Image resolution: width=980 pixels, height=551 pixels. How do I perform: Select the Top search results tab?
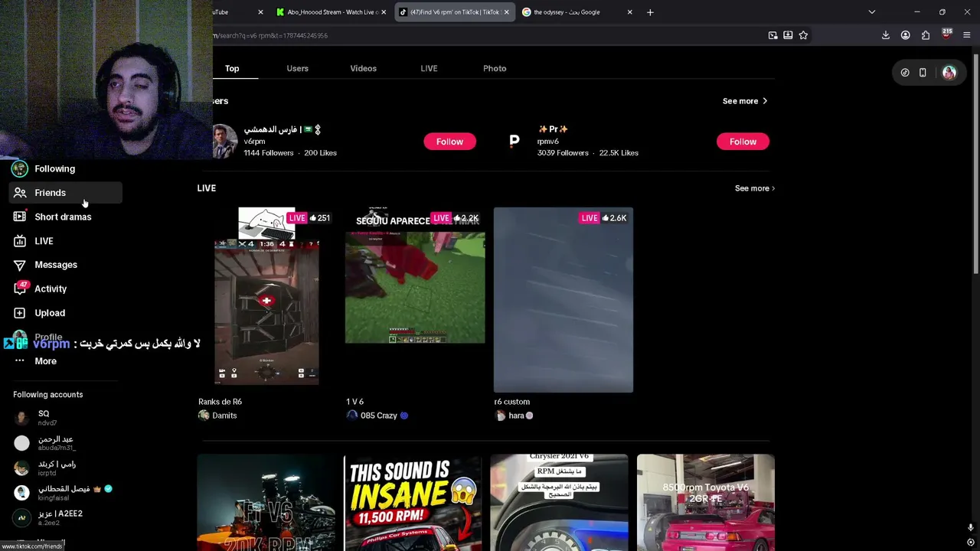pyautogui.click(x=232, y=68)
